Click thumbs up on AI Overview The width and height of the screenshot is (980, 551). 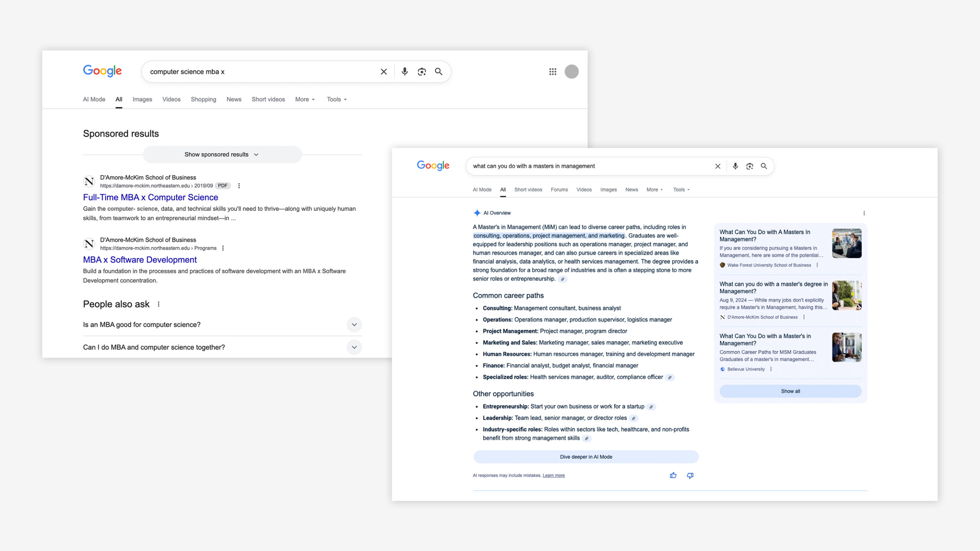(x=673, y=475)
